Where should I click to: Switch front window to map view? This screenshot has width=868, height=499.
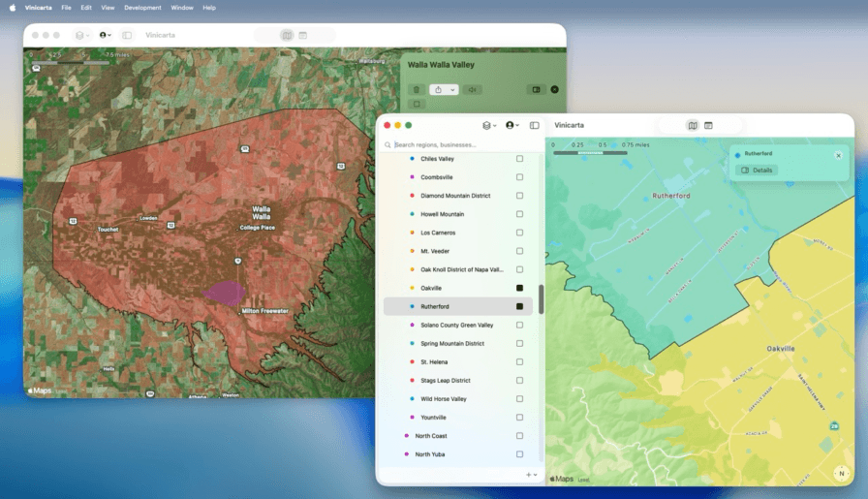coord(693,126)
